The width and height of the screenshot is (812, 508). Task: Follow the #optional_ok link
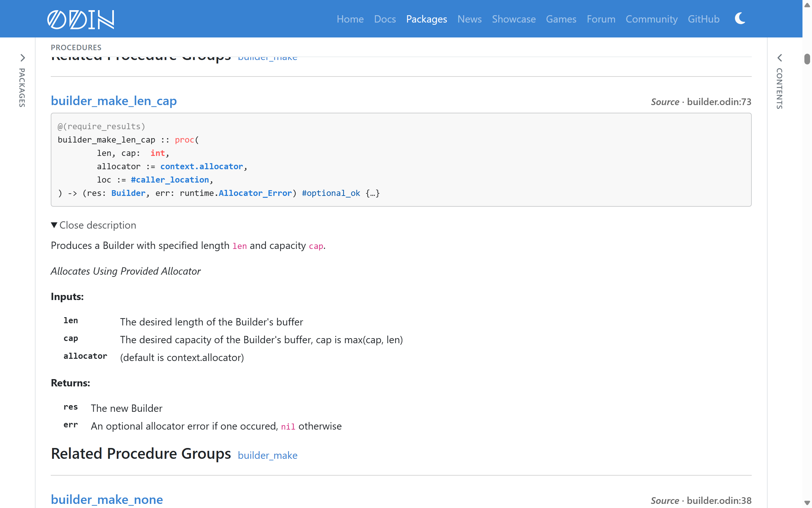coord(331,193)
